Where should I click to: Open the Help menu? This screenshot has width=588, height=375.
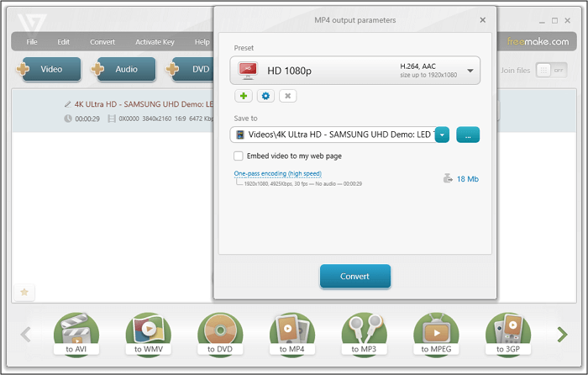click(x=202, y=42)
